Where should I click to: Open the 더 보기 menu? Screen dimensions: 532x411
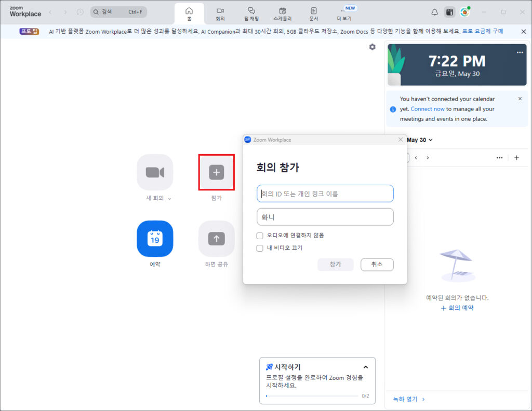pyautogui.click(x=344, y=14)
